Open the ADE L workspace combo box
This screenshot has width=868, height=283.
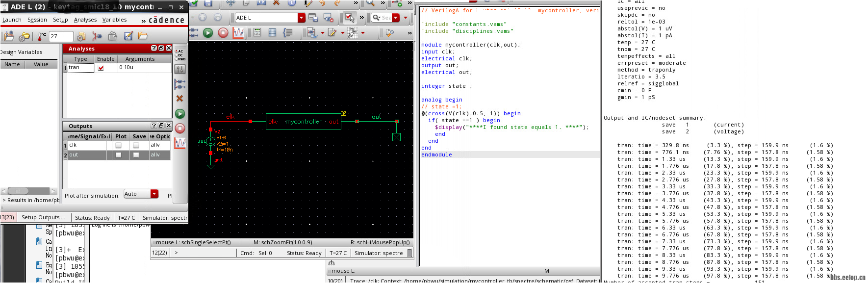270,18
